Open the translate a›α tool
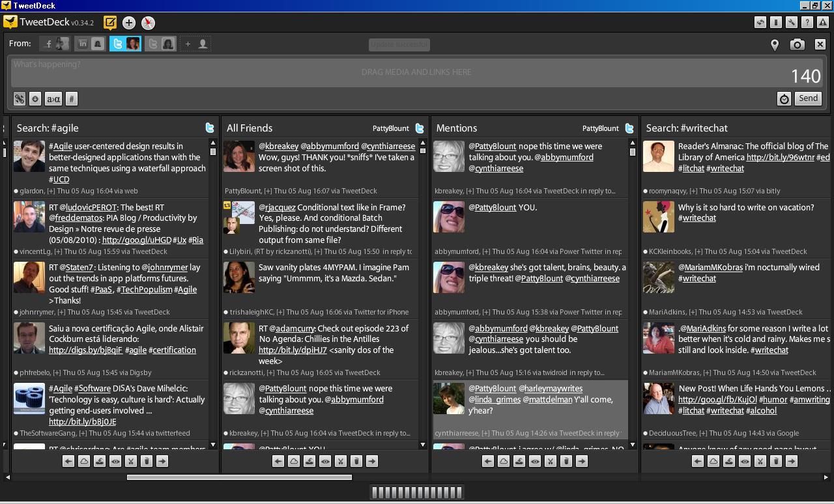Viewport: 834px width, 504px height. 53,99
